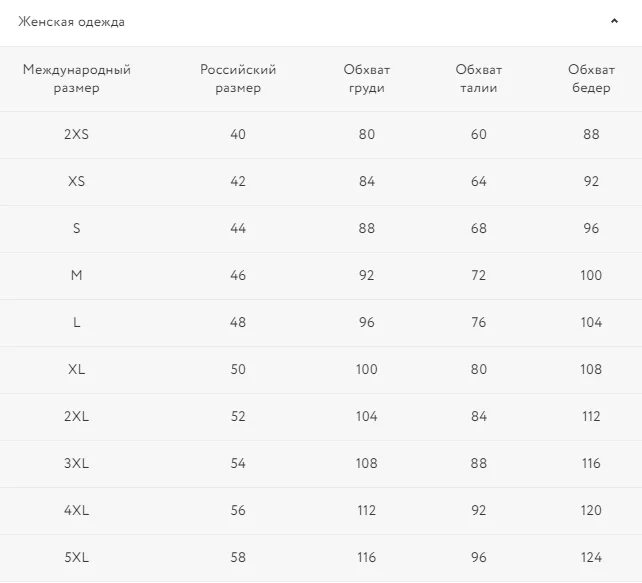
Task: Click Russian size 48 cell
Action: click(238, 322)
